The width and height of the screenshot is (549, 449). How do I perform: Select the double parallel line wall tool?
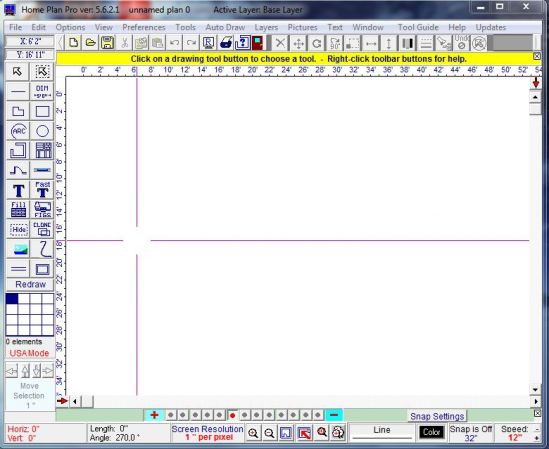coord(18,269)
